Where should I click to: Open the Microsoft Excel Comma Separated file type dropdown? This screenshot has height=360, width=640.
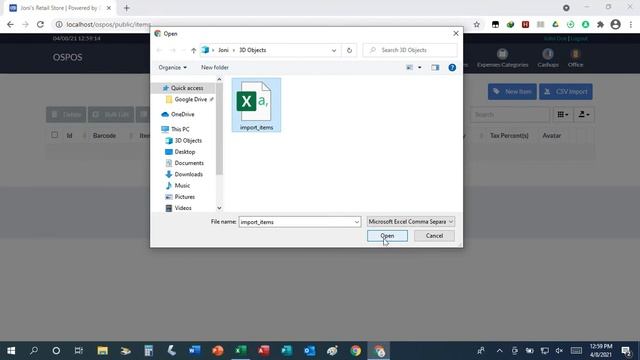coord(411,222)
